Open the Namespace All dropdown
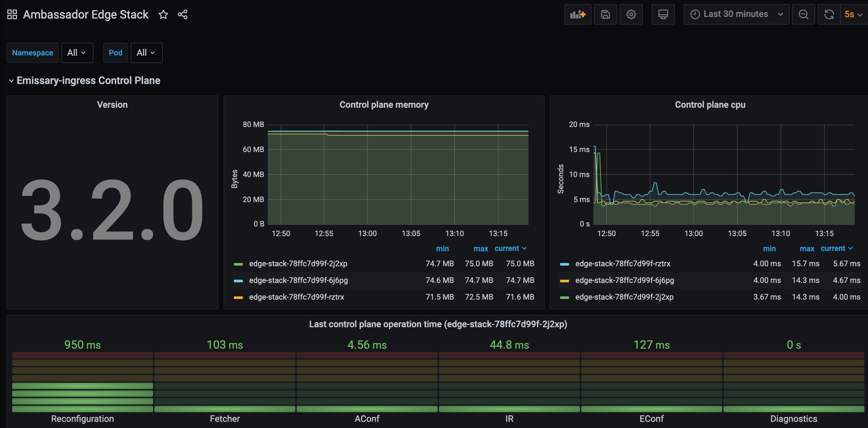Screen dimensions: 868x428 77,53
